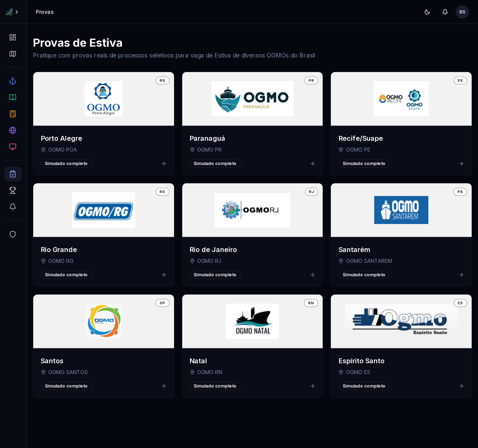
Task: Open Porto Alegre Simulado completo
Action: [x=66, y=164]
